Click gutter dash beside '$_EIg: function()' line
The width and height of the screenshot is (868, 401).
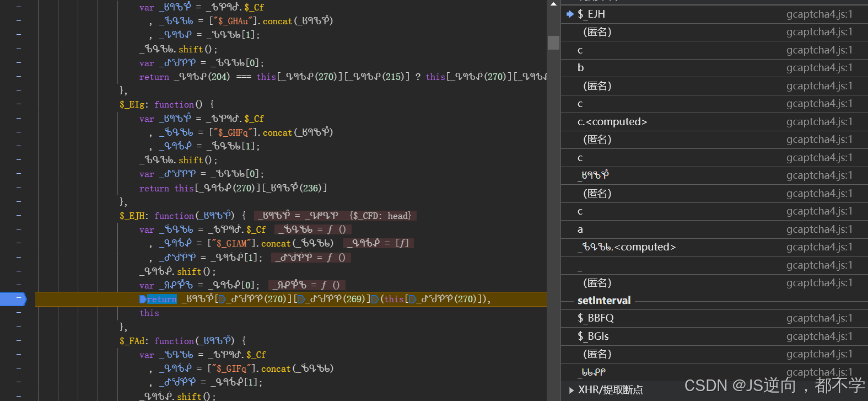click(x=19, y=104)
